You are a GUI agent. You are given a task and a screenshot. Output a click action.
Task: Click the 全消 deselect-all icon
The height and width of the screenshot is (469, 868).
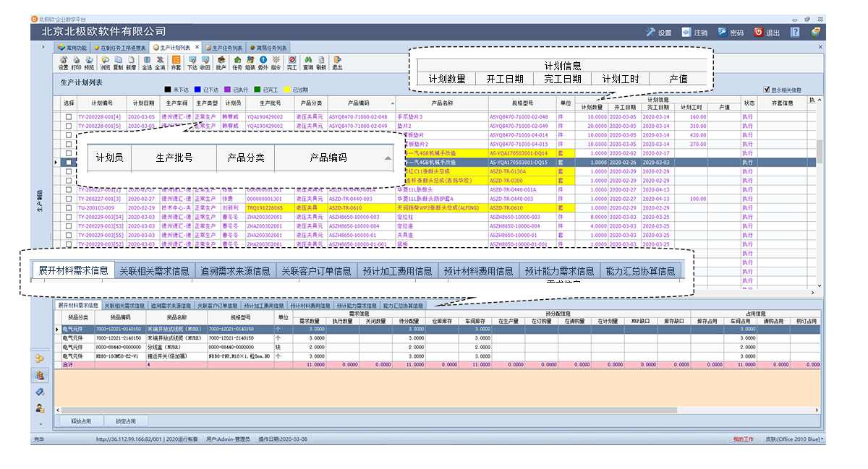(160, 63)
